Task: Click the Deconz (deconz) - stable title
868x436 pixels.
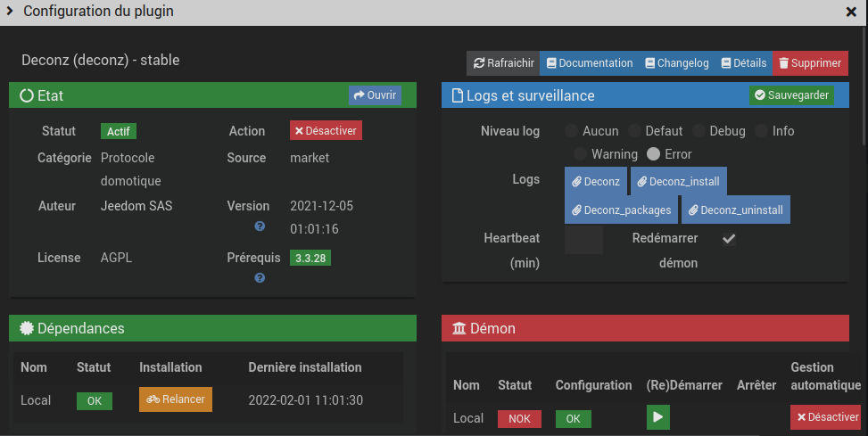Action: [x=100, y=60]
